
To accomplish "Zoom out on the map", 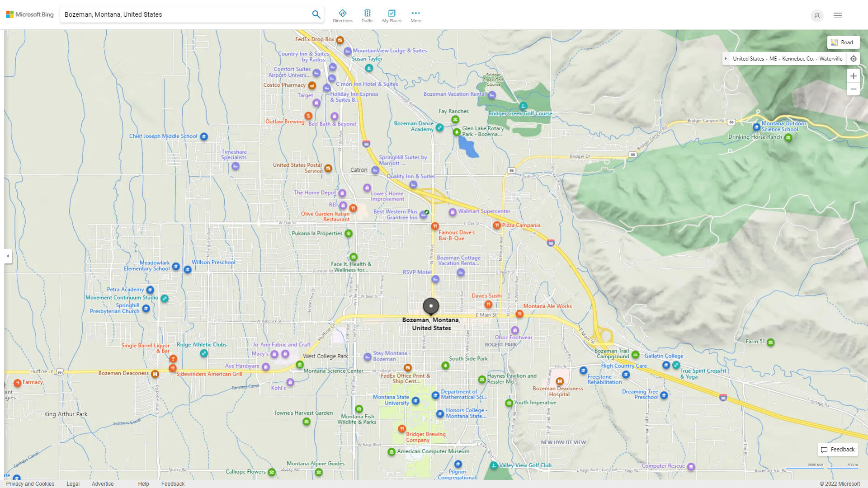I will [x=853, y=89].
